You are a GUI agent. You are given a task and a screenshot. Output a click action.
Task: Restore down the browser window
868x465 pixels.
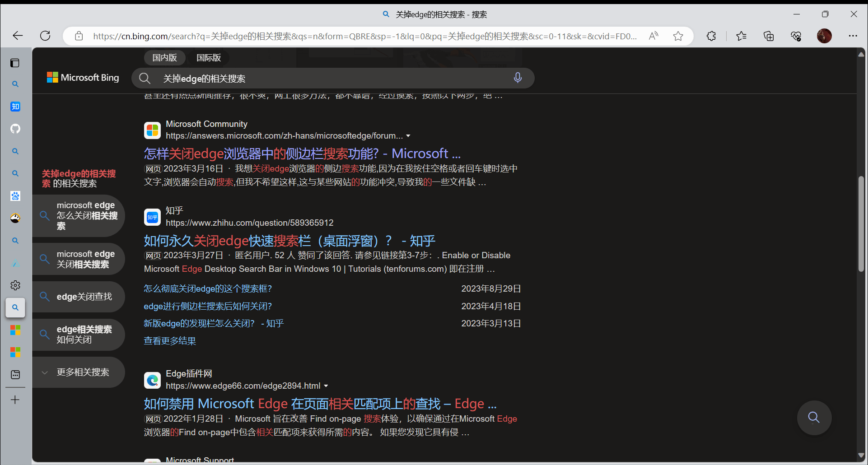[825, 14]
